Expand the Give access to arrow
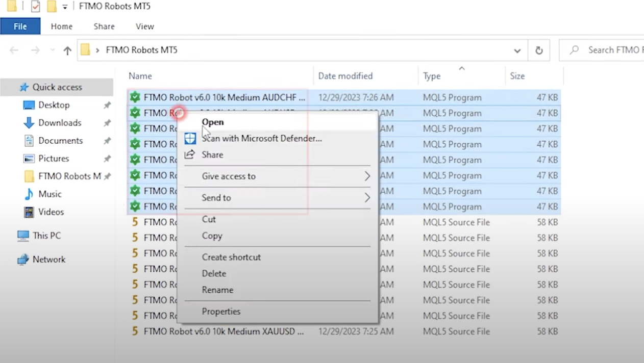Image resolution: width=644 pixels, height=363 pixels. click(367, 176)
